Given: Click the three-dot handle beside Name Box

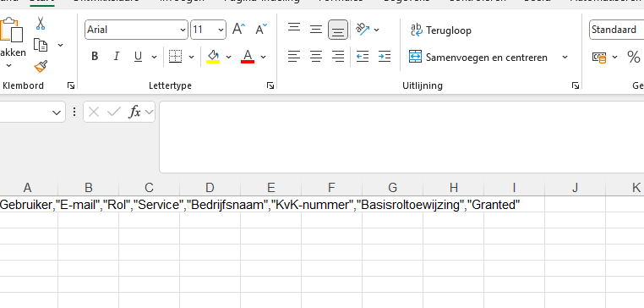Looking at the screenshot, I should pos(74,112).
